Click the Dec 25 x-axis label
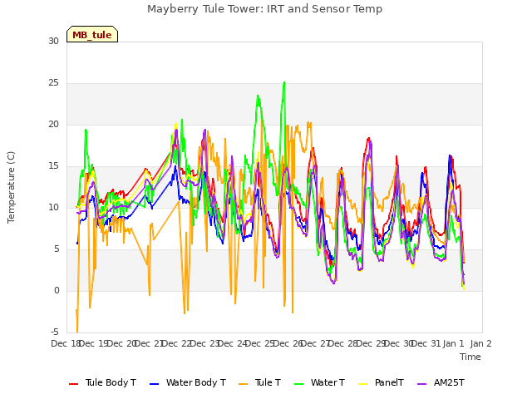The width and height of the screenshot is (532, 399). tap(260, 343)
